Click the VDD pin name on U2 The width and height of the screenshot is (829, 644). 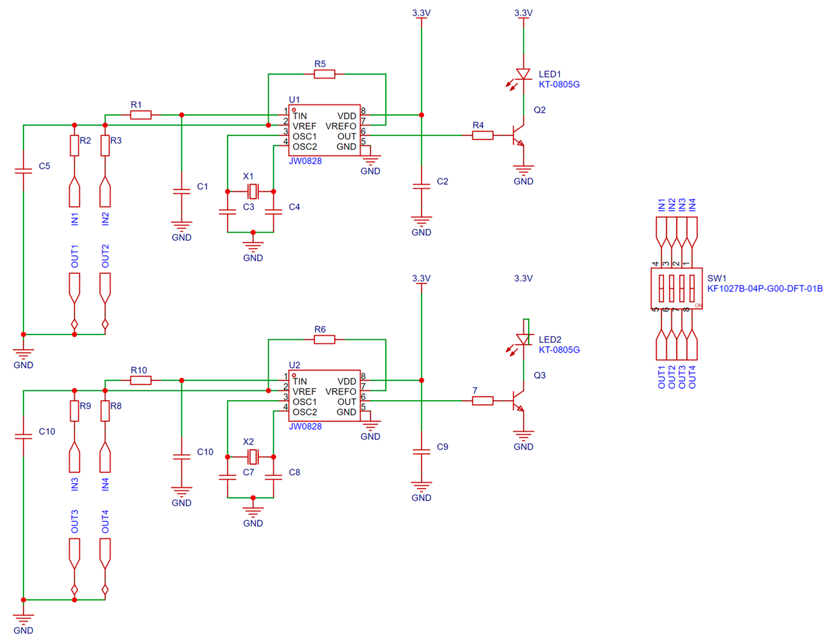[x=347, y=381]
